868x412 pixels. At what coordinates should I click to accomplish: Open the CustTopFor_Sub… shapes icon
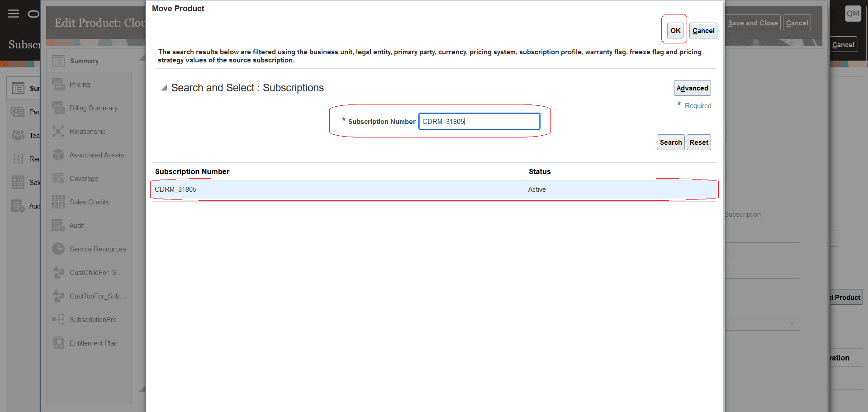pos(58,296)
